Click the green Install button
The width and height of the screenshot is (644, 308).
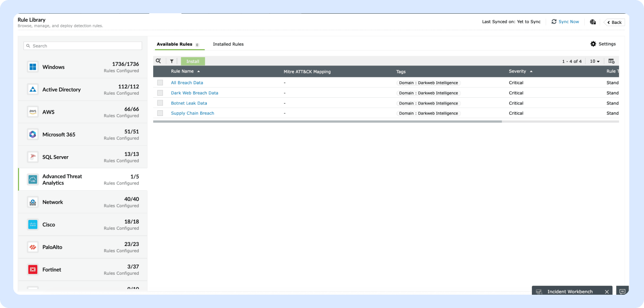(x=193, y=62)
